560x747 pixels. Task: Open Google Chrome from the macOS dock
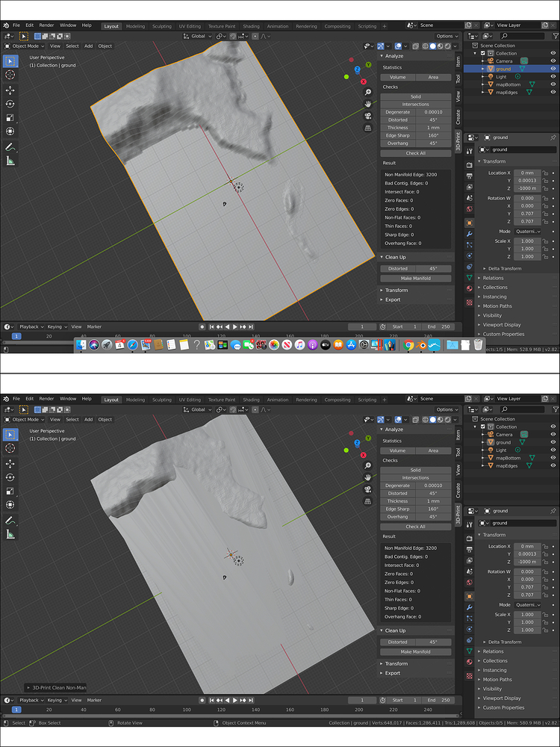[408, 345]
